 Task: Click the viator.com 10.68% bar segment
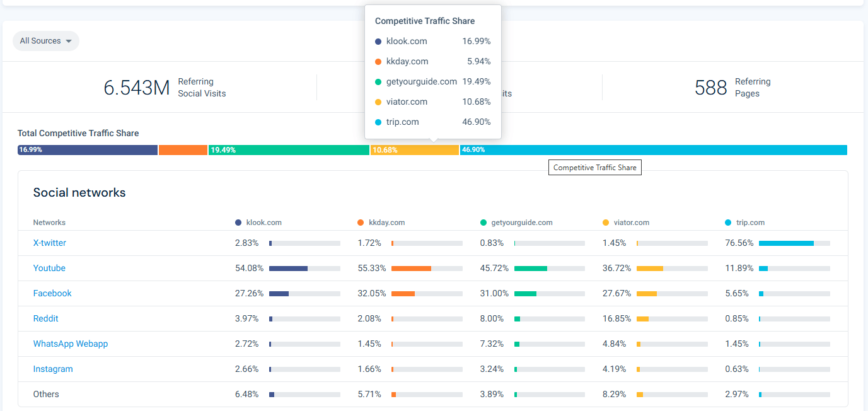click(x=415, y=150)
